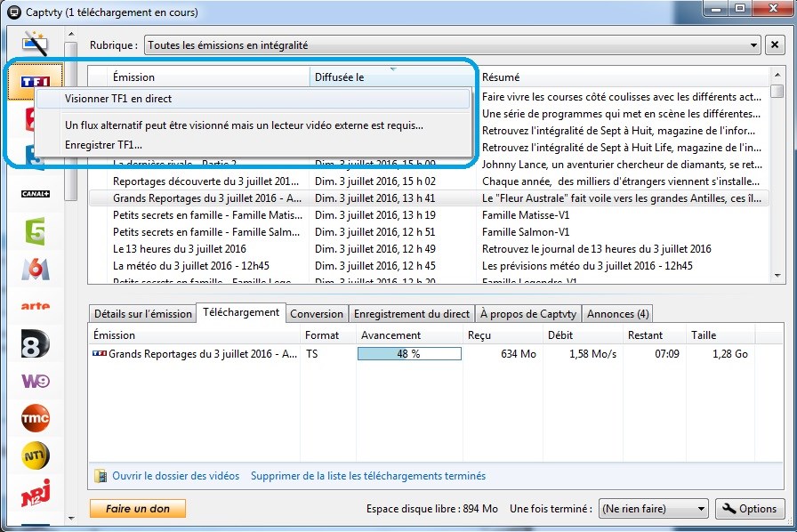Open the Rubrique dropdown list
The image size is (797, 532).
click(x=453, y=45)
